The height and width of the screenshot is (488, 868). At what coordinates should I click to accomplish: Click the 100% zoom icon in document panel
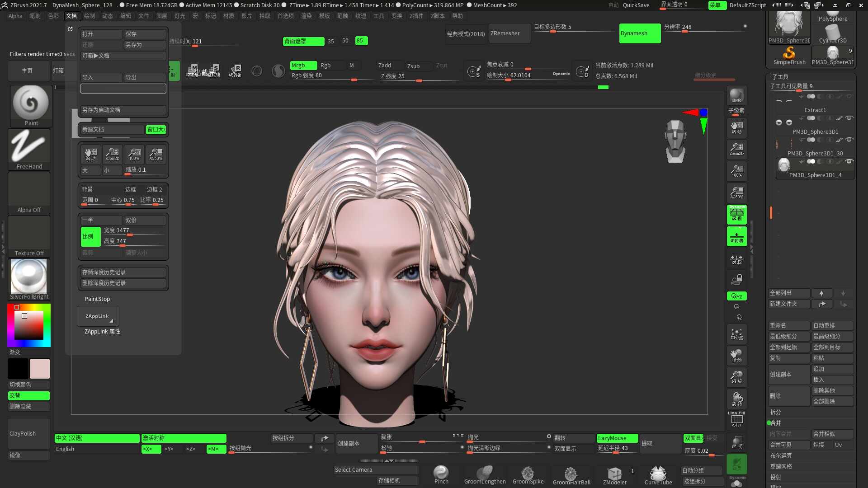click(x=134, y=154)
